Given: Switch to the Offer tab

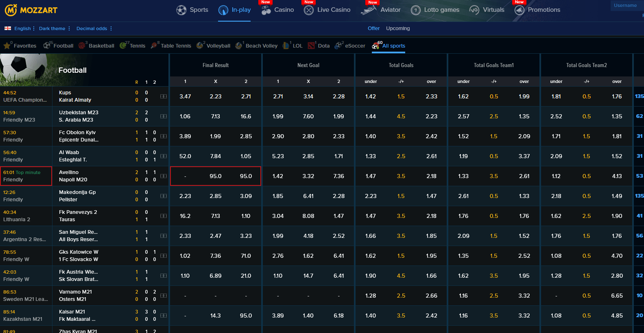Looking at the screenshot, I should pos(373,28).
